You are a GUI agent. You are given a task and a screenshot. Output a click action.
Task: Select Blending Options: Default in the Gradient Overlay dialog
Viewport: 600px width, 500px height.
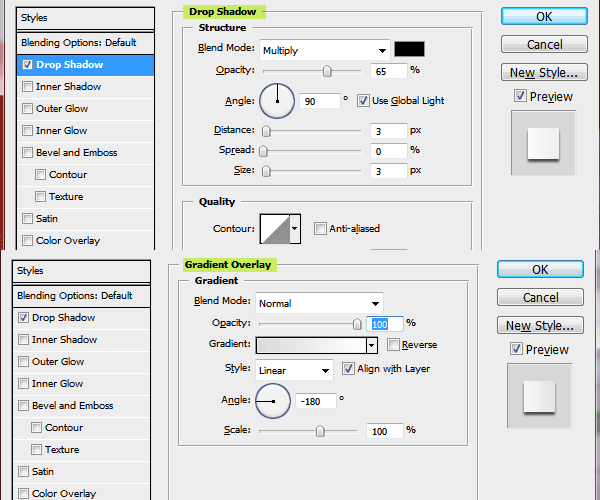[77, 296]
